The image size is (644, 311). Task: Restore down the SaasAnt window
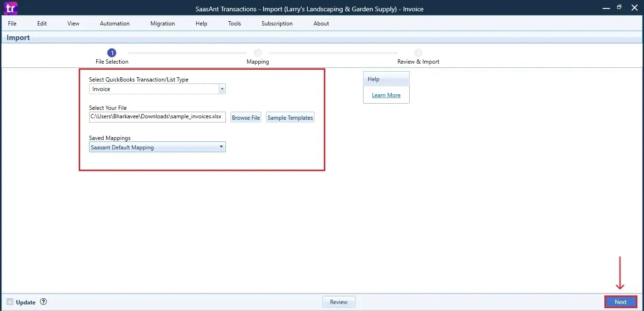coord(619,8)
